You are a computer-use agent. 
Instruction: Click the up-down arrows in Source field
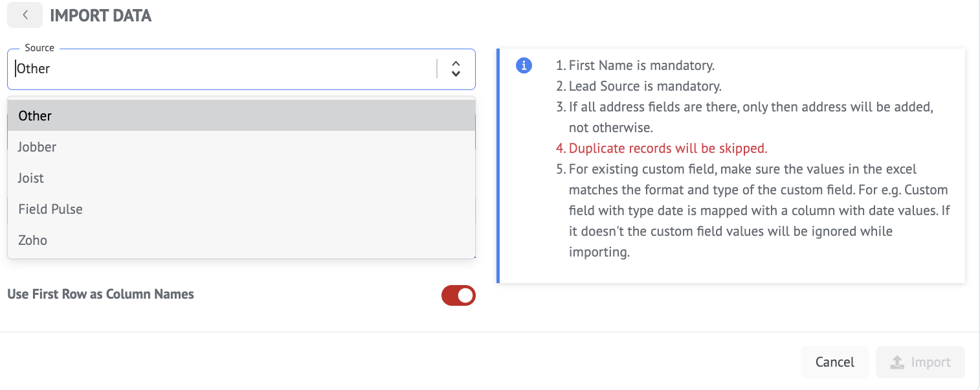456,69
